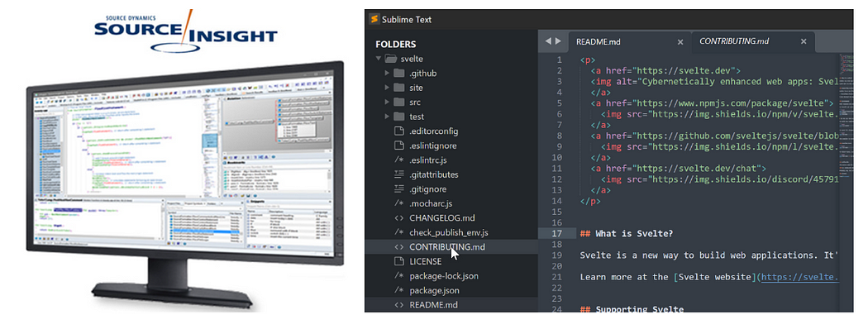Click "## Supporting Svelte" heading text
The image size is (868, 329).
[632, 309]
